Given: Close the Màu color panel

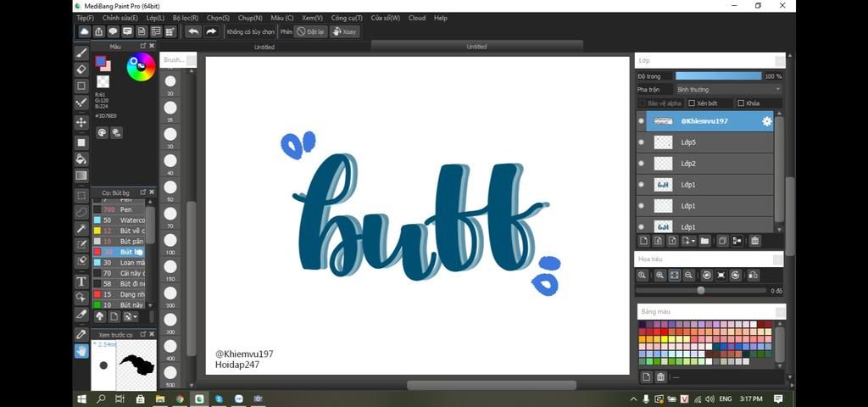Looking at the screenshot, I should point(152,46).
